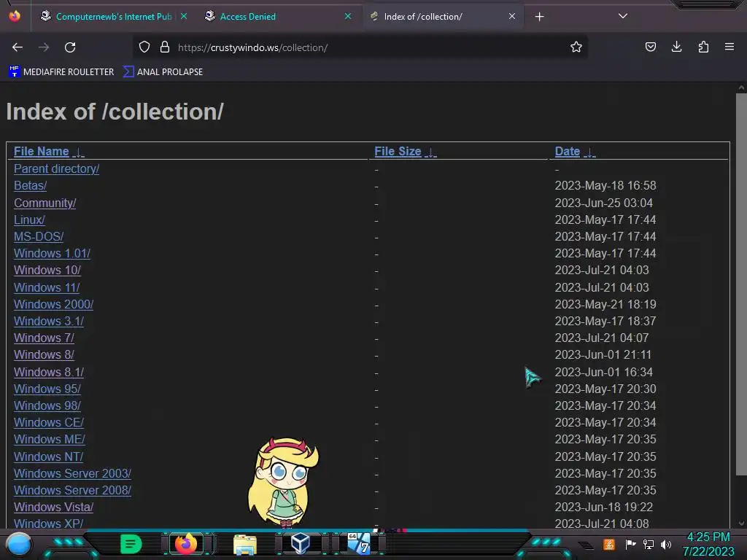The width and height of the screenshot is (747, 560).
Task: Open the VirtualBox cube taskbar icon
Action: tap(300, 543)
